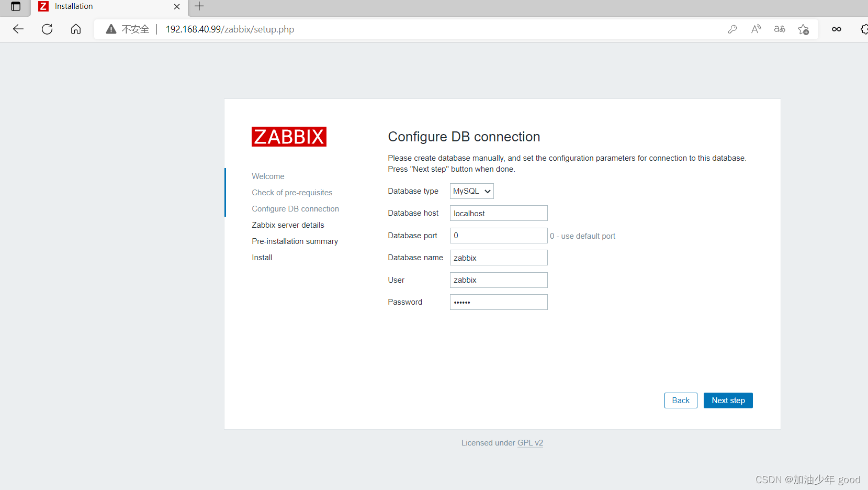Click the Password label
This screenshot has height=490, width=868.
point(405,302)
